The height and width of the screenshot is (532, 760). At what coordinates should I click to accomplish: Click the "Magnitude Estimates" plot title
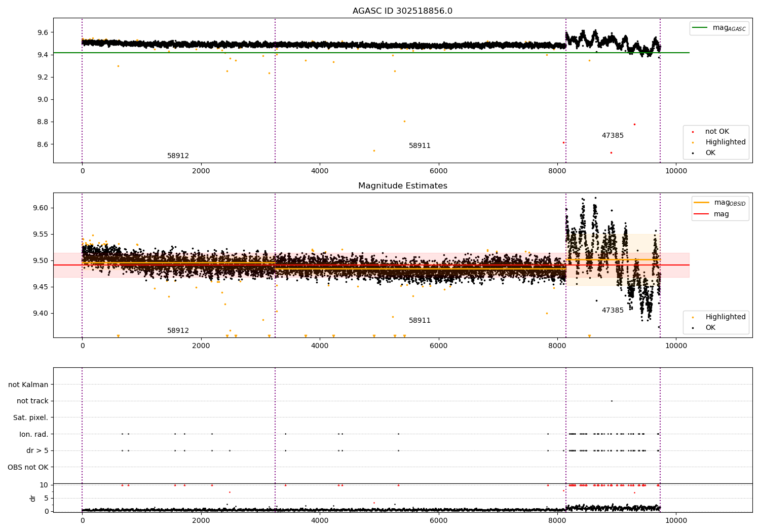402,186
